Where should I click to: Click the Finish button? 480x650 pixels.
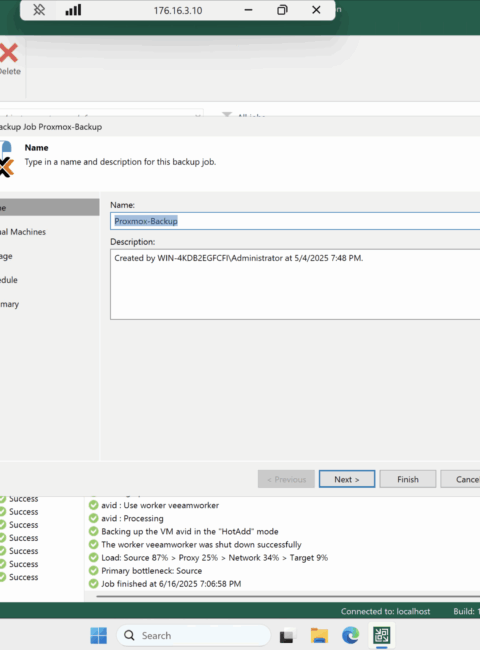click(x=408, y=479)
